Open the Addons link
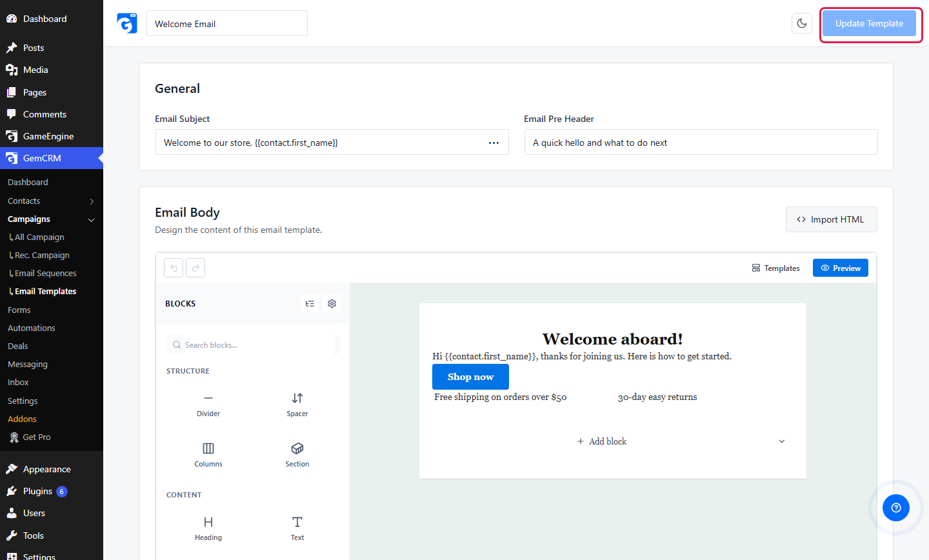 point(22,419)
